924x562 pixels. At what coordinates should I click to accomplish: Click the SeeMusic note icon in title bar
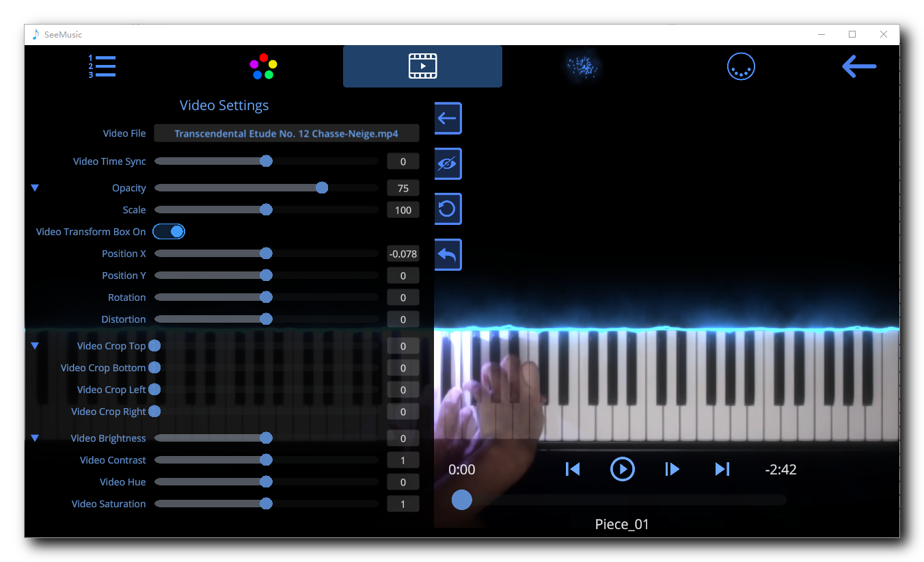coord(36,34)
